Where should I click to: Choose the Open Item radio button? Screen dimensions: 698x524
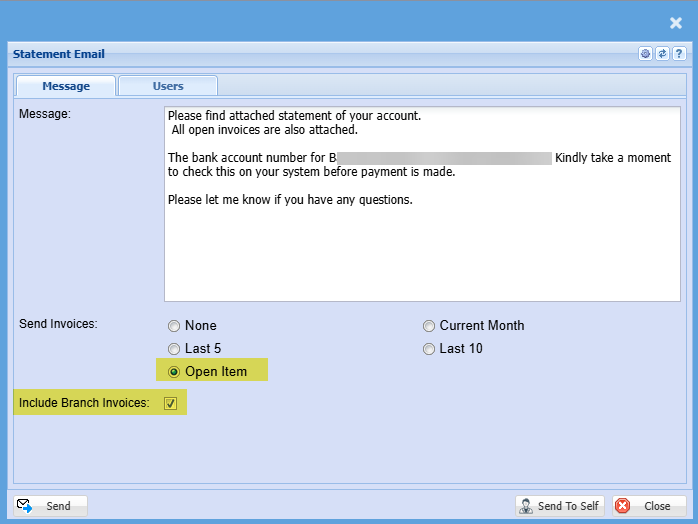click(x=174, y=372)
